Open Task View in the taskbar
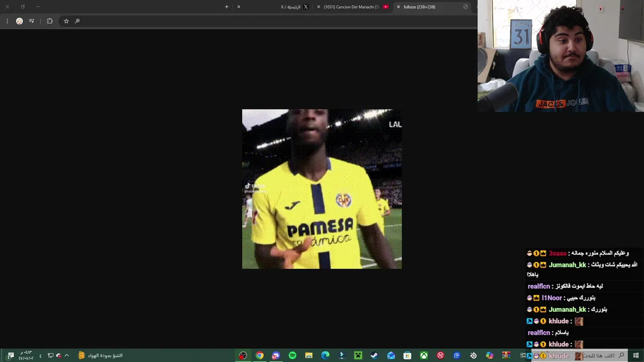Viewport: 644px width, 362px height. pyautogui.click(x=523, y=355)
